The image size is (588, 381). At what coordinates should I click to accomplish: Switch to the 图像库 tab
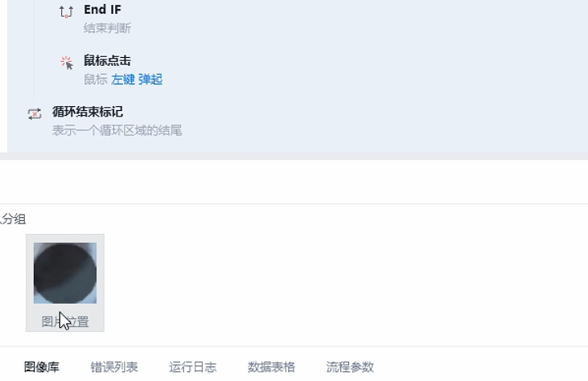pyautogui.click(x=41, y=367)
